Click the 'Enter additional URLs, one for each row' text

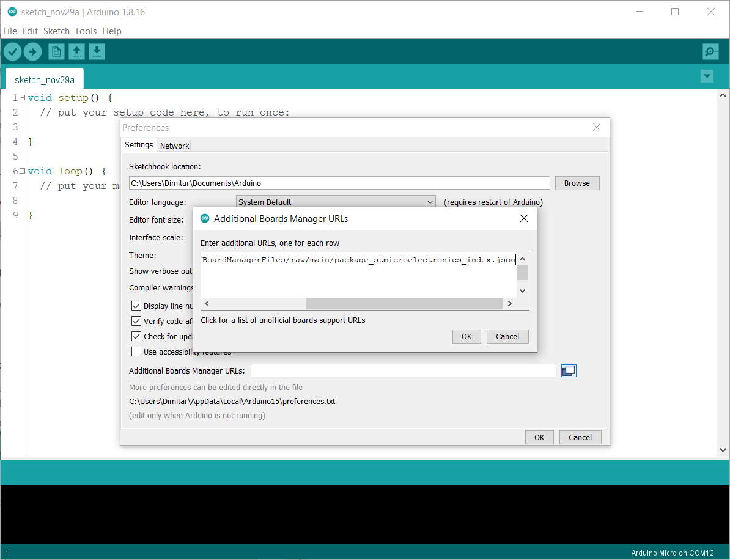point(270,243)
